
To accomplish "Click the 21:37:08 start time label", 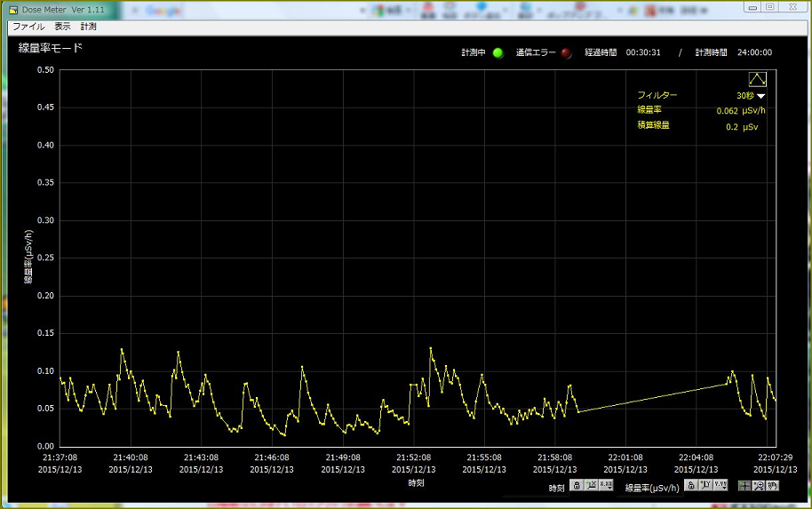I will pos(60,458).
